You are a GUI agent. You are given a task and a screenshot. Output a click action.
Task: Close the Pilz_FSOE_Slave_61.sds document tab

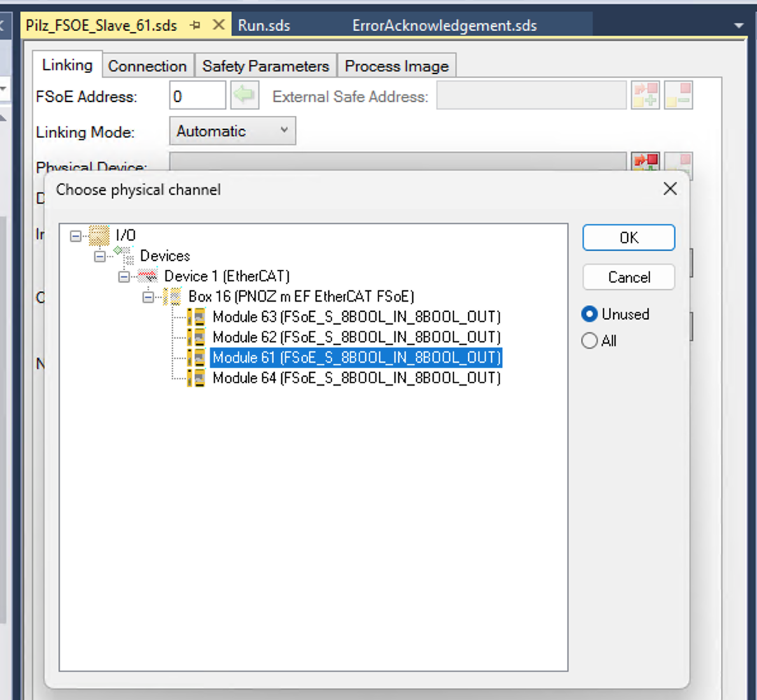click(219, 25)
